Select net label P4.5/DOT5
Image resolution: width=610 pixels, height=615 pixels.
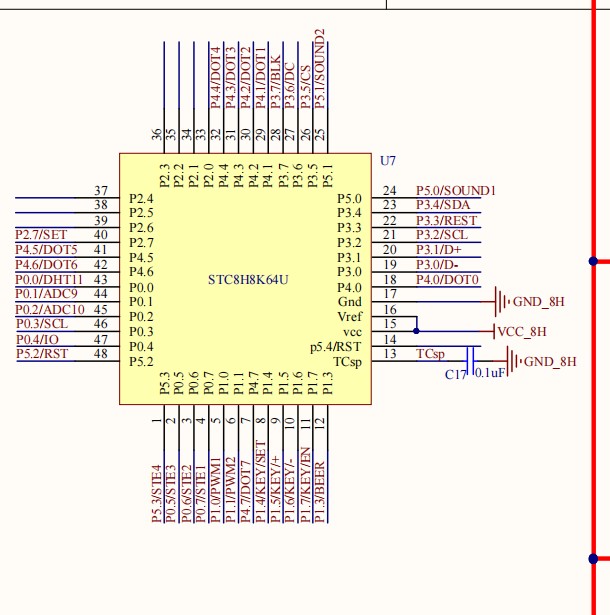coord(46,250)
